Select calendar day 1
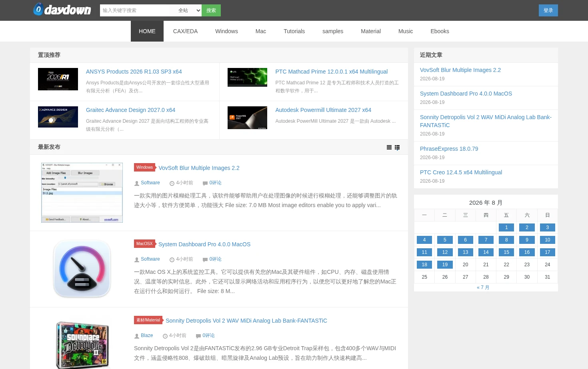The width and height of the screenshot is (588, 369). tap(506, 227)
